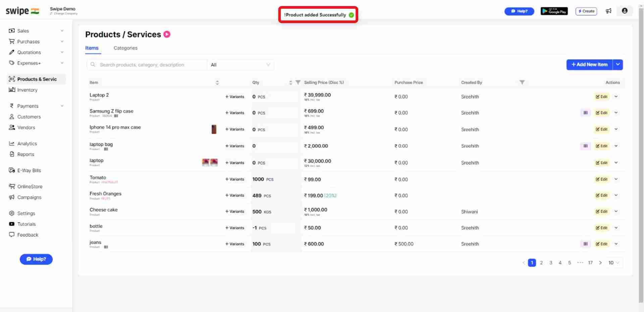Click the Feedback chat icon
The height and width of the screenshot is (312, 644).
click(12, 235)
